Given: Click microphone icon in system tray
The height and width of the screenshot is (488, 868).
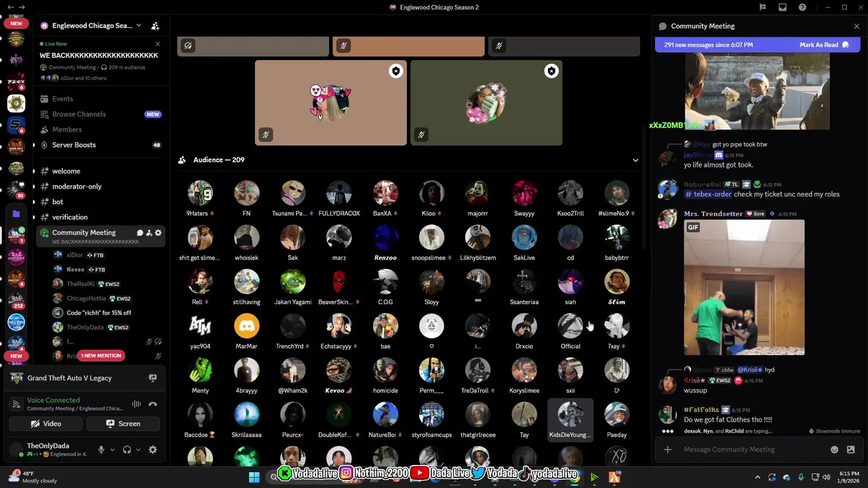Looking at the screenshot, I should click(801, 477).
